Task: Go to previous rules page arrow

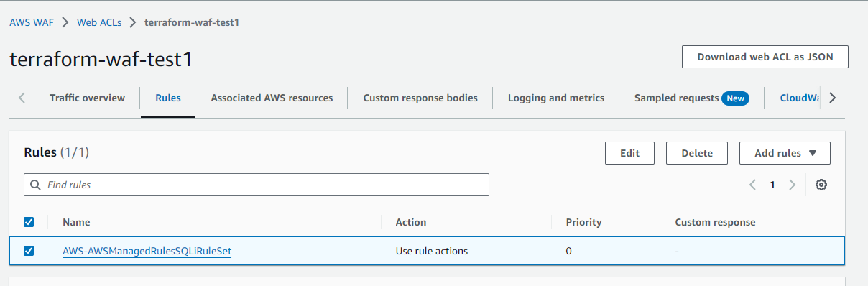Action: pos(752,185)
